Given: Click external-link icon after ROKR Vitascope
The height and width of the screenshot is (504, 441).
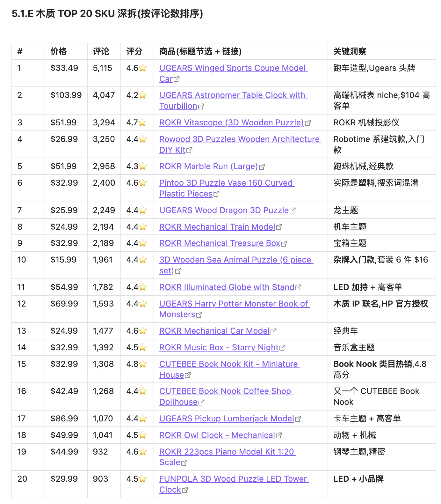Looking at the screenshot, I should point(308,123).
